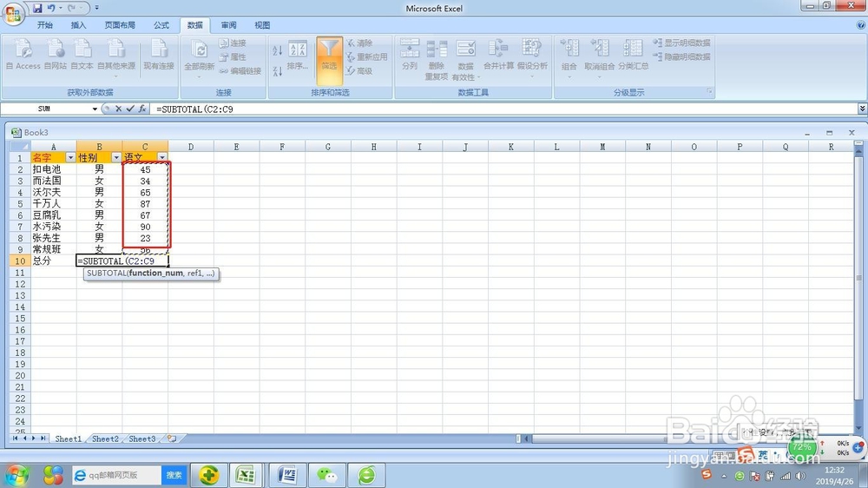Open WeChat from the taskbar
The width and height of the screenshot is (868, 488).
pos(327,475)
